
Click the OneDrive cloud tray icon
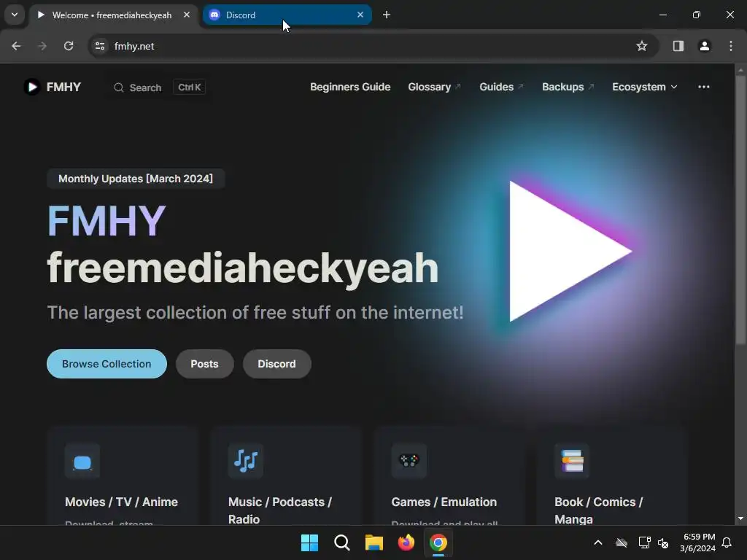click(622, 542)
